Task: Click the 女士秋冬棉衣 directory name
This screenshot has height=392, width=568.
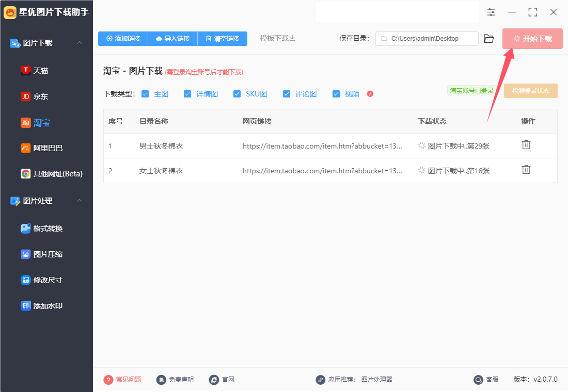Action: tap(161, 171)
